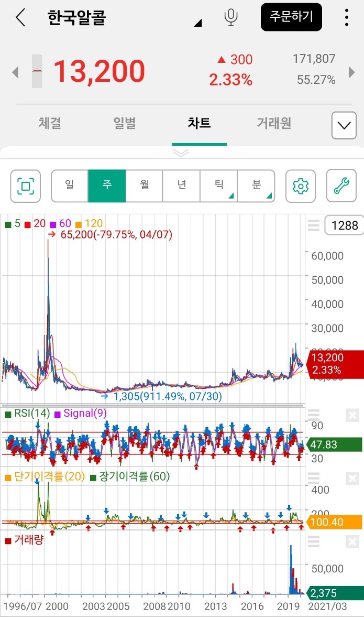Tap the 2021/03 date axis label

(327, 606)
